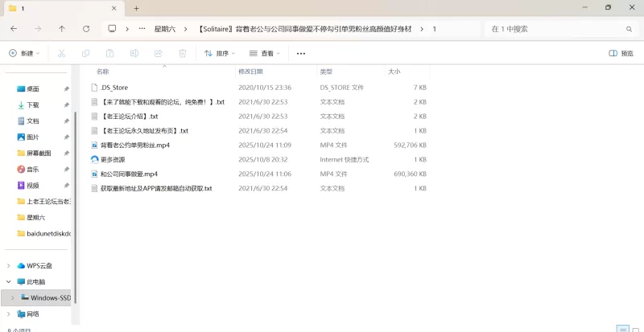Screen dimensions: 644x332
Task: Open 下载 folder in sidebar
Action: [33, 105]
